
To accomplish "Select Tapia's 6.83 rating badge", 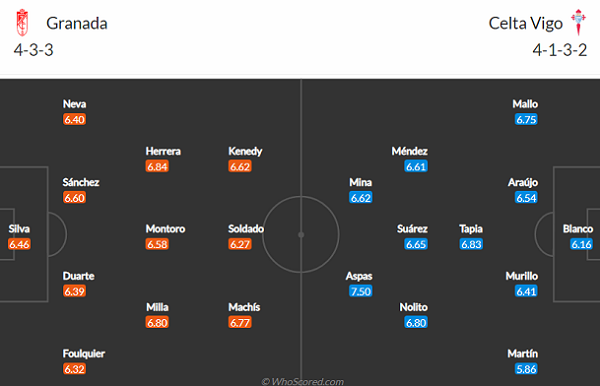I will 471,244.
